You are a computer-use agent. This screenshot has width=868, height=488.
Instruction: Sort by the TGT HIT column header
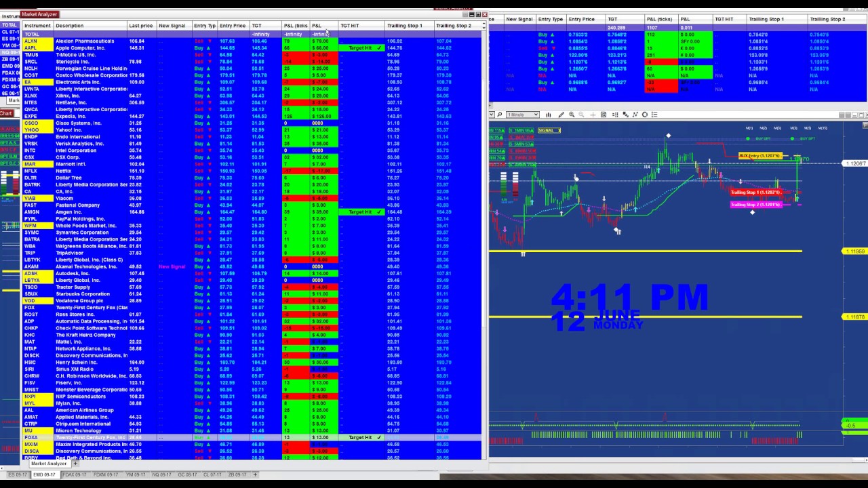coord(361,26)
